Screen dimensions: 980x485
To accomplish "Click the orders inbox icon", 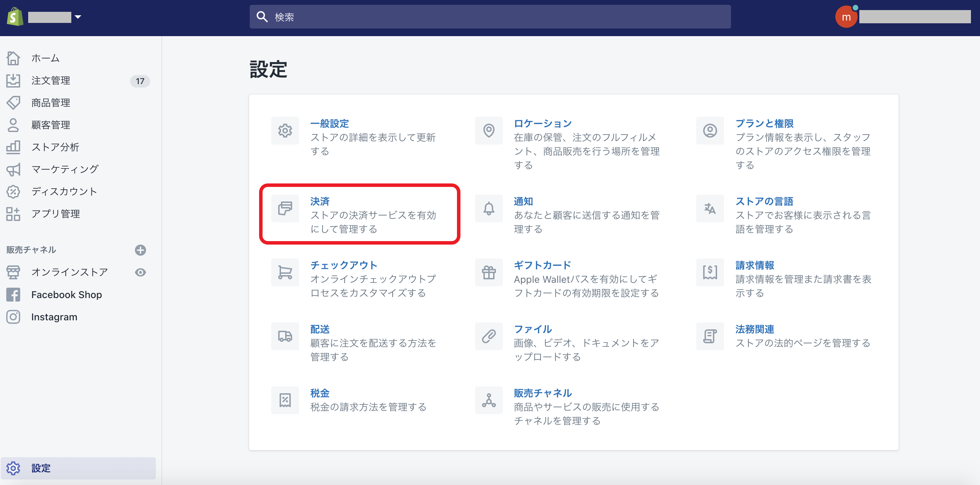I will 13,81.
